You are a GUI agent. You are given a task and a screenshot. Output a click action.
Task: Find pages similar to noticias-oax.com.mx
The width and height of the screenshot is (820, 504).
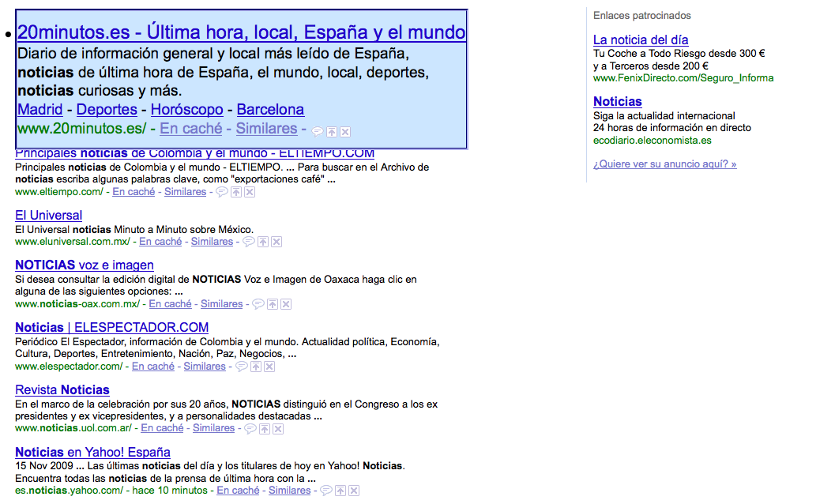222,304
